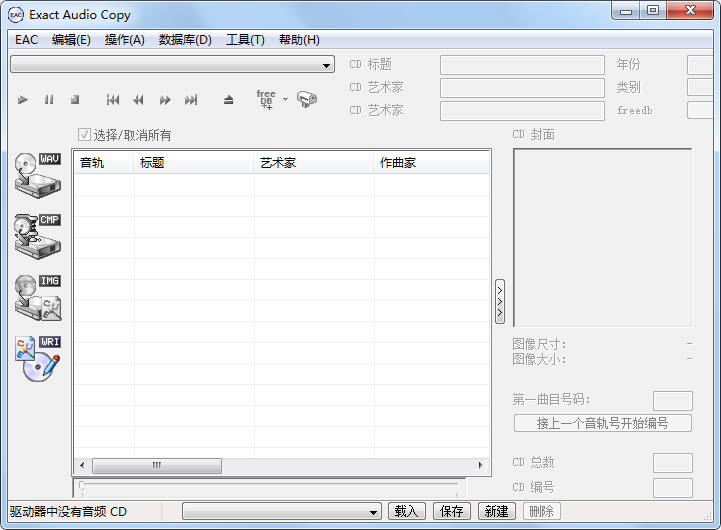Click the Pause playback button

click(49, 100)
